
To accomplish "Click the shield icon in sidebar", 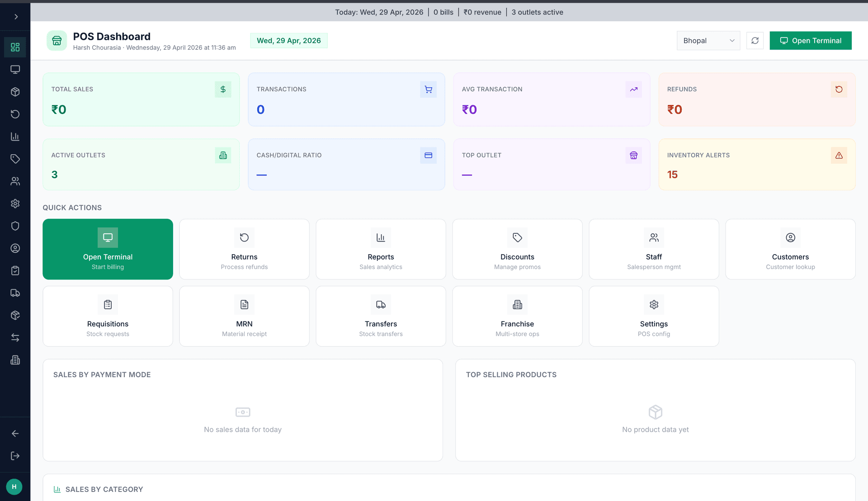I will tap(15, 226).
